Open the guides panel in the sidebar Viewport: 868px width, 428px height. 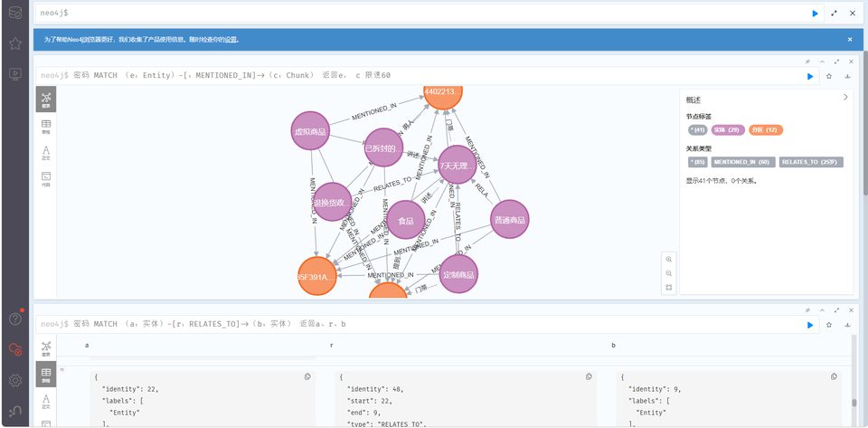(15, 73)
